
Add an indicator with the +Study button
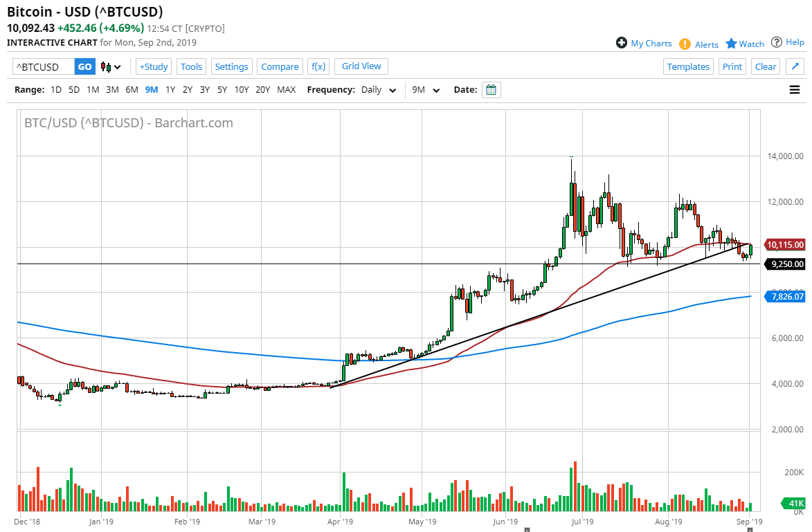(153, 66)
